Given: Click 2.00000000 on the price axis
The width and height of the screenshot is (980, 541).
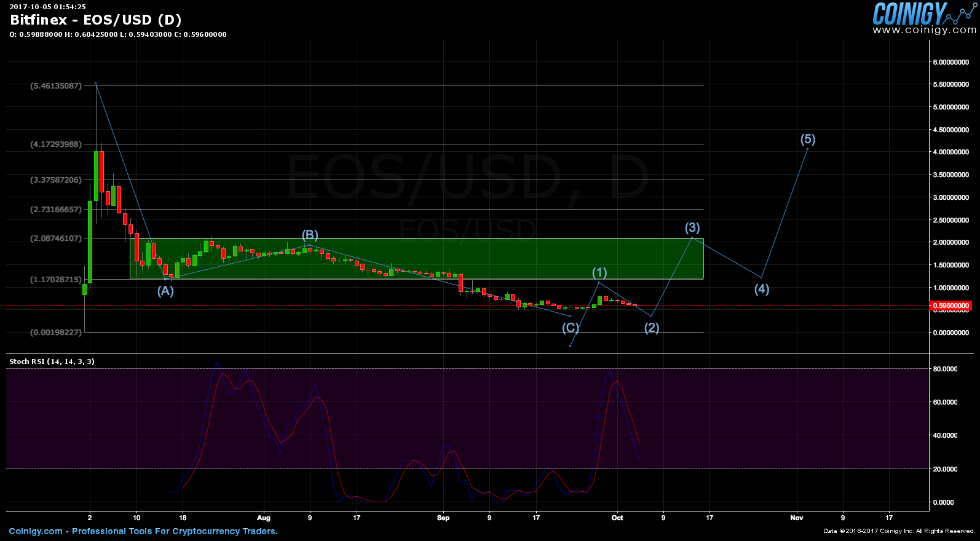Looking at the screenshot, I should pos(951,242).
